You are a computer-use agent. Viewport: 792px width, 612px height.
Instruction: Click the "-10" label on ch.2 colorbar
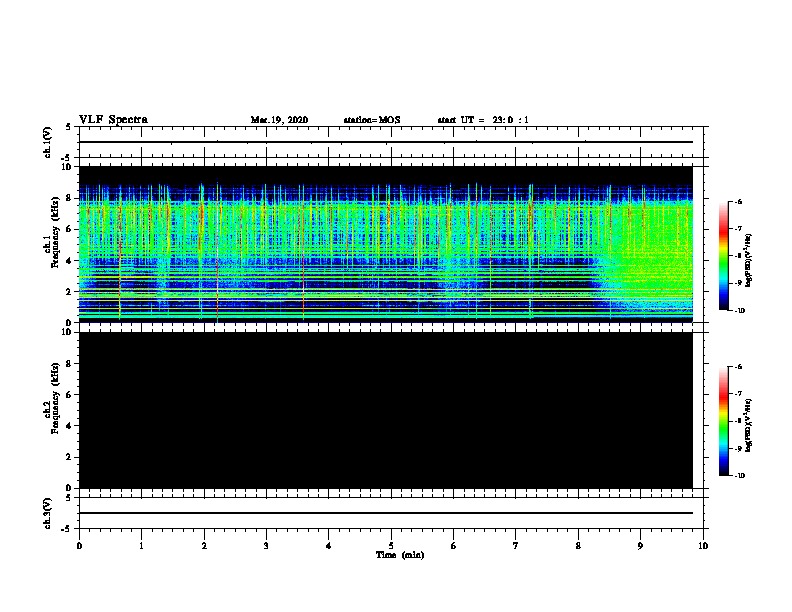click(x=739, y=476)
